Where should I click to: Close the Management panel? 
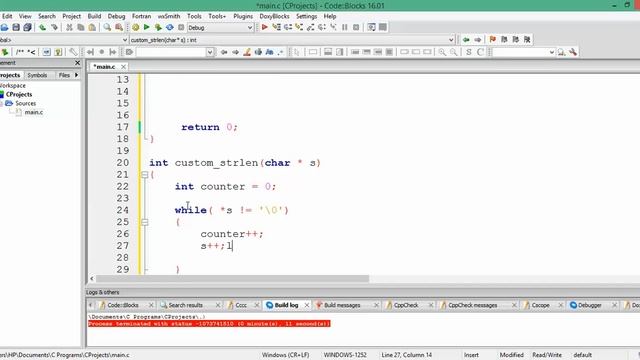78,63
